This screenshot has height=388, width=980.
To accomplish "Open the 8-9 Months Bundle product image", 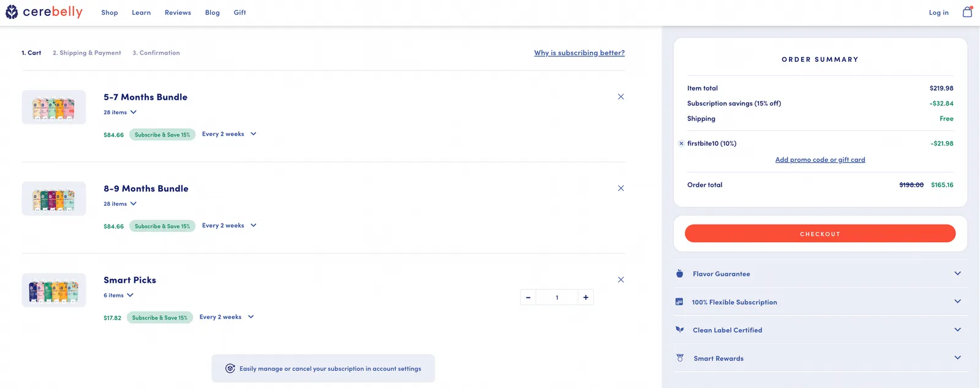I will (x=54, y=198).
